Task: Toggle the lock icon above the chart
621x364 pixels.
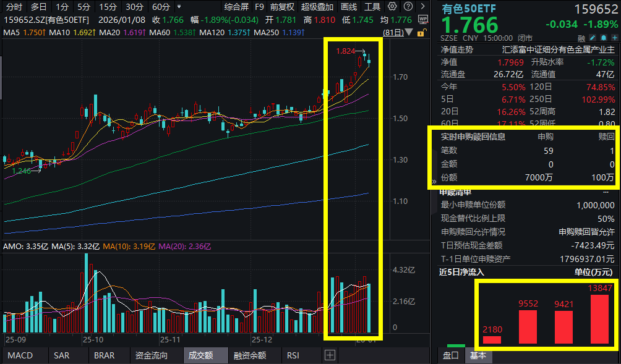Action: (421, 33)
